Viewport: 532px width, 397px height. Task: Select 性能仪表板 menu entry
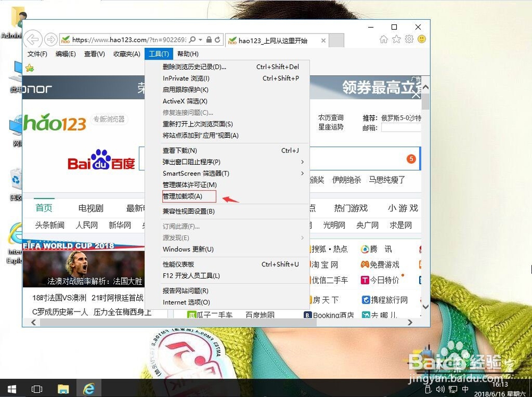coord(227,264)
